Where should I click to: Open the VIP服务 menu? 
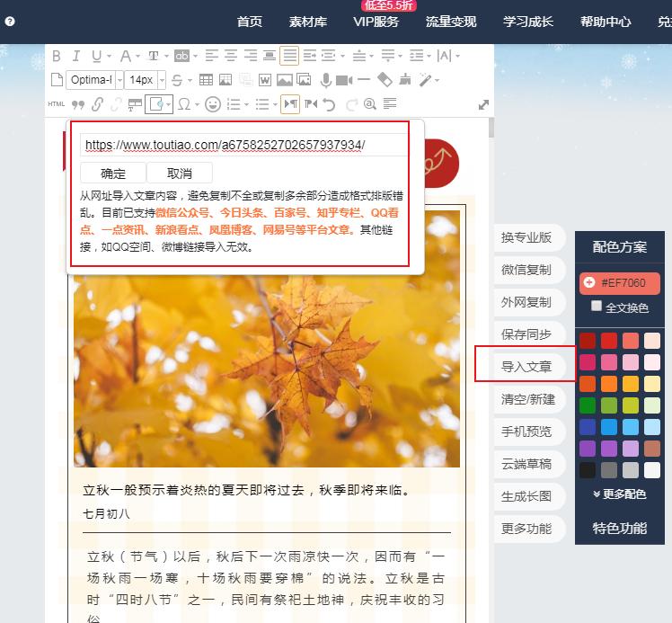coord(376,22)
